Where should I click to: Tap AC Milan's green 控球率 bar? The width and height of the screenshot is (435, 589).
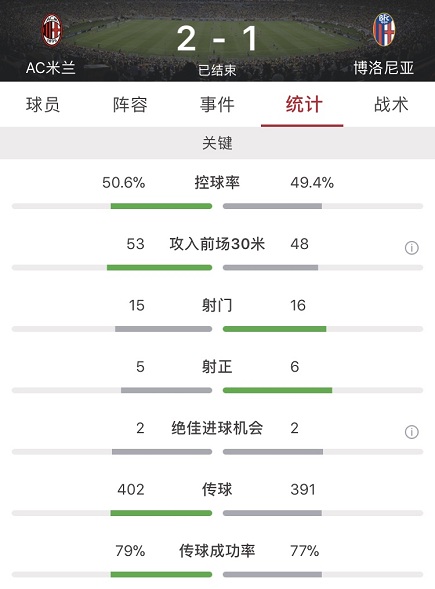pyautogui.click(x=161, y=206)
